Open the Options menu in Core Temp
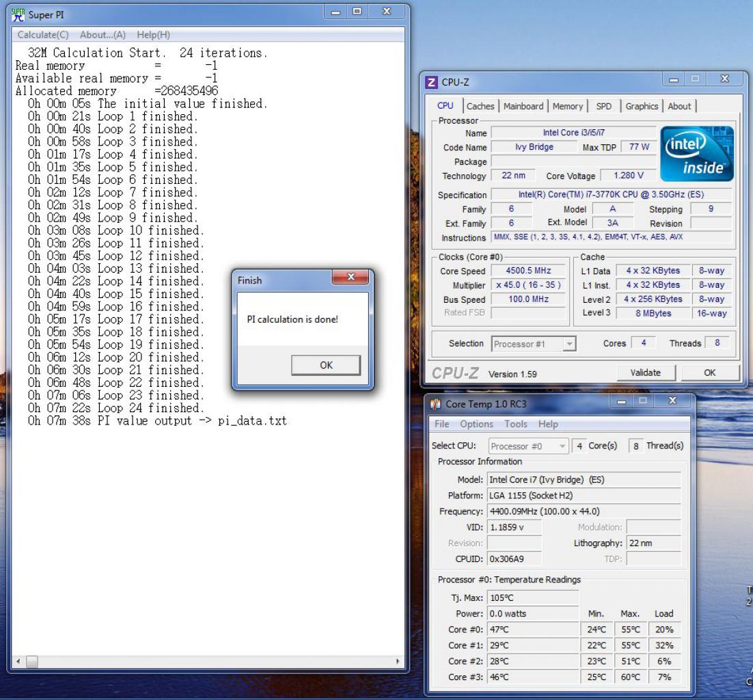 (x=476, y=425)
